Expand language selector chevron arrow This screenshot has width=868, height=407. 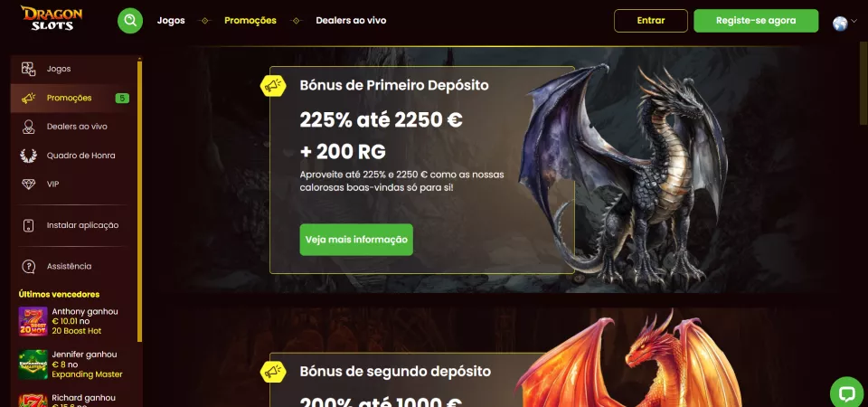[854, 21]
